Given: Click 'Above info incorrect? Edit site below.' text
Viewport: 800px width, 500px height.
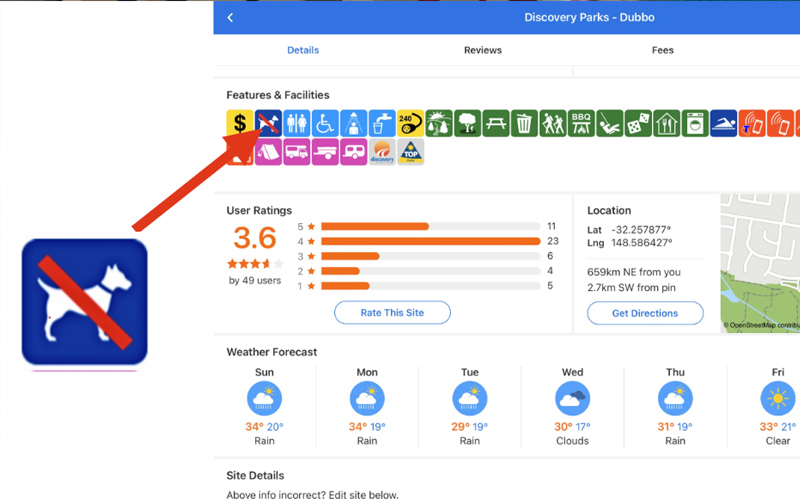Looking at the screenshot, I should pyautogui.click(x=312, y=494).
